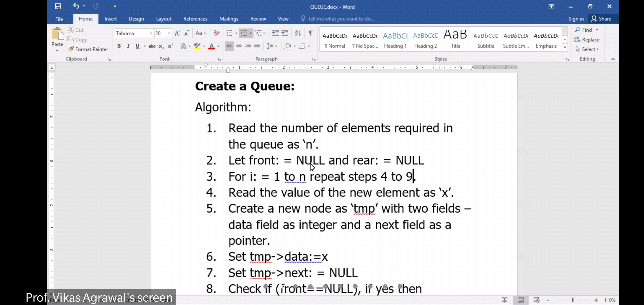Toggle Bold formatting

(119, 46)
